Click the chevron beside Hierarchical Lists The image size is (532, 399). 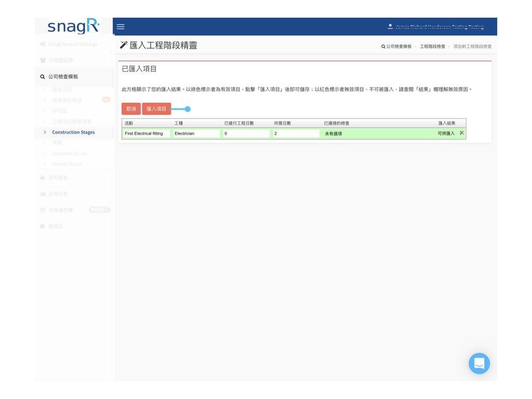[45, 153]
